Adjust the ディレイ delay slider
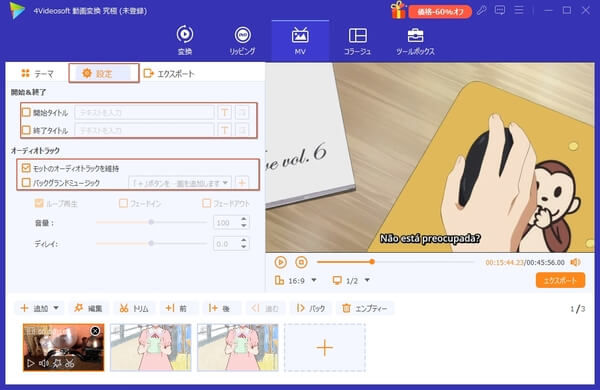 coord(152,243)
